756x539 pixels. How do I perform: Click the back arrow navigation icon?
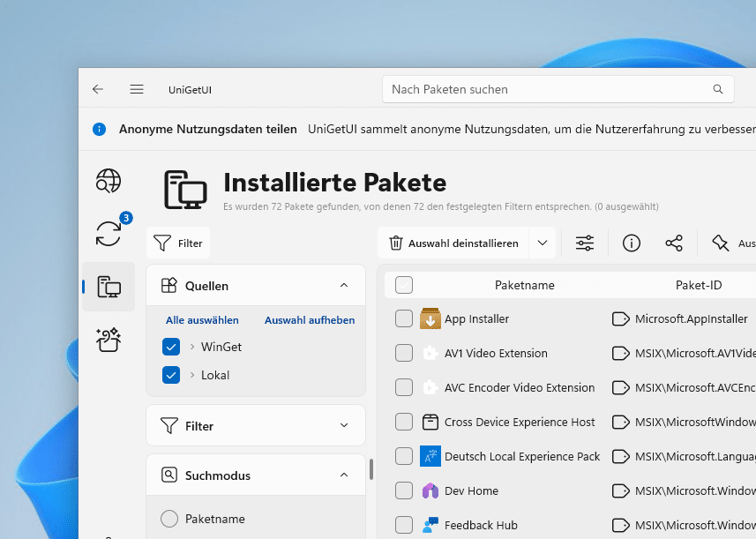(97, 89)
